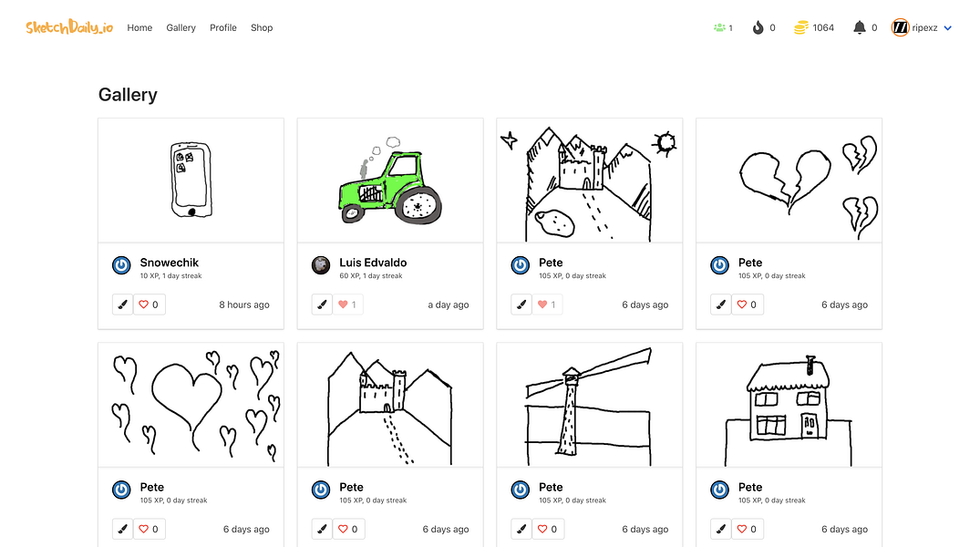The height and width of the screenshot is (547, 980).
Task: Unlike the castle road drawing by Pete
Action: (x=547, y=304)
